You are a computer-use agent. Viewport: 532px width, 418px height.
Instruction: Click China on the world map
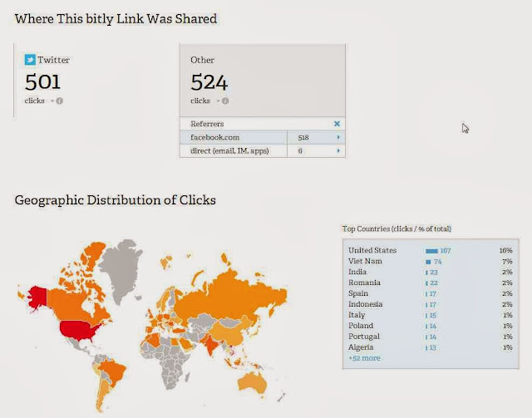point(230,332)
